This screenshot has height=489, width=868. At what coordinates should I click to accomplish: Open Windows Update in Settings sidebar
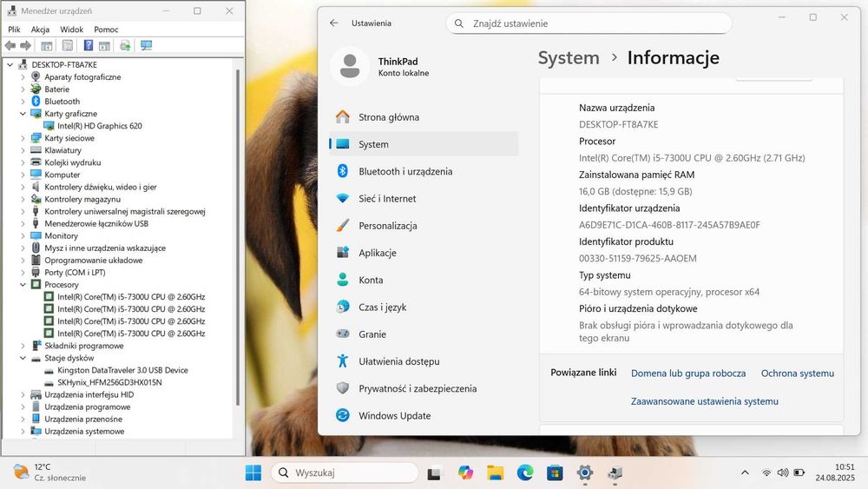tap(424, 415)
